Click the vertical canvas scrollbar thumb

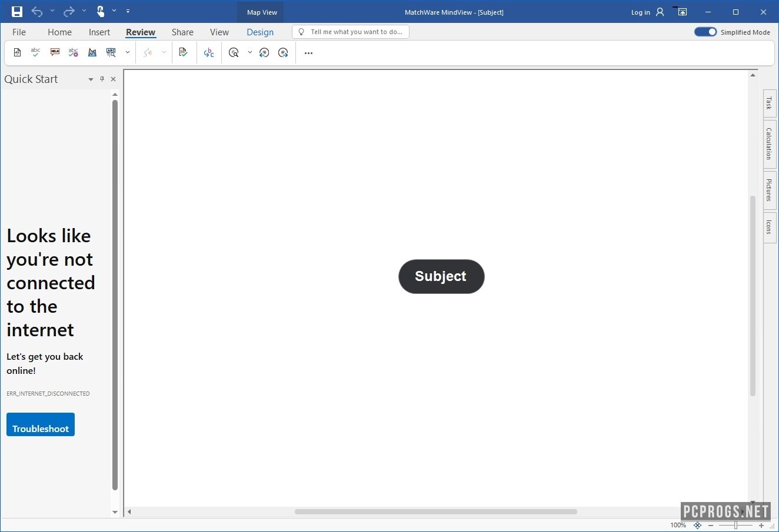tap(753, 296)
